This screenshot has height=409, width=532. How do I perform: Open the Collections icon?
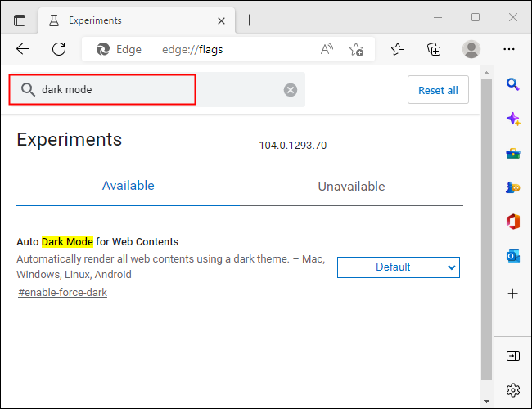coord(435,49)
